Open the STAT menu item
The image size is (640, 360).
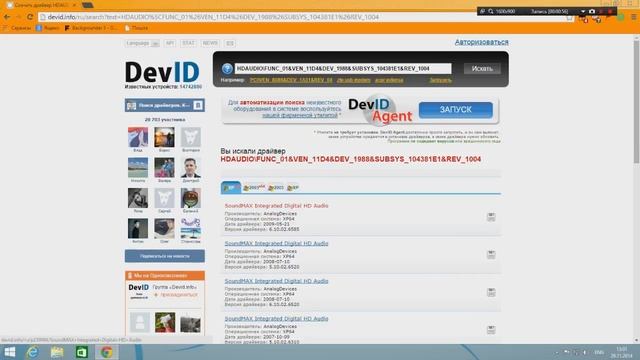[188, 43]
